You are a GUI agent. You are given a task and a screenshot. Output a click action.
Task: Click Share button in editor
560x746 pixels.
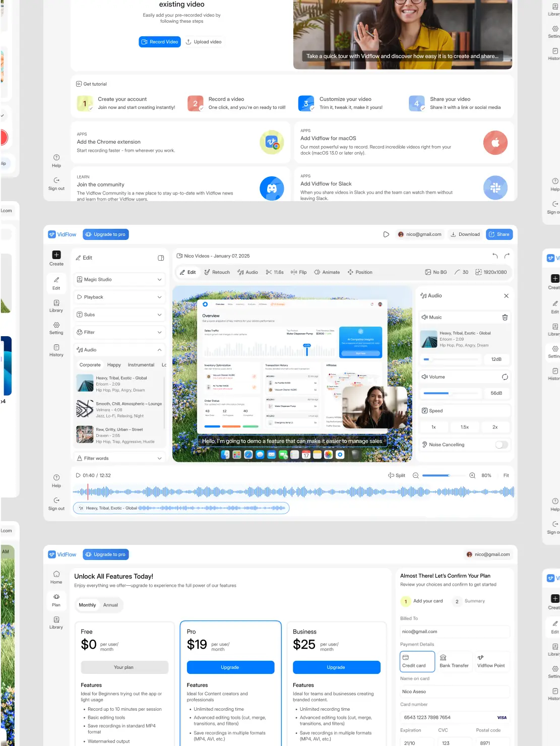pos(500,234)
